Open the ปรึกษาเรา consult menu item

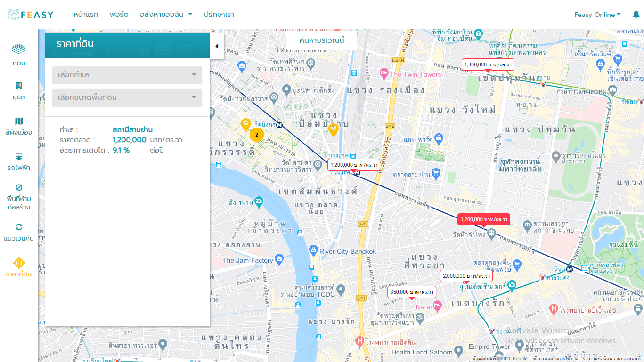click(x=219, y=15)
